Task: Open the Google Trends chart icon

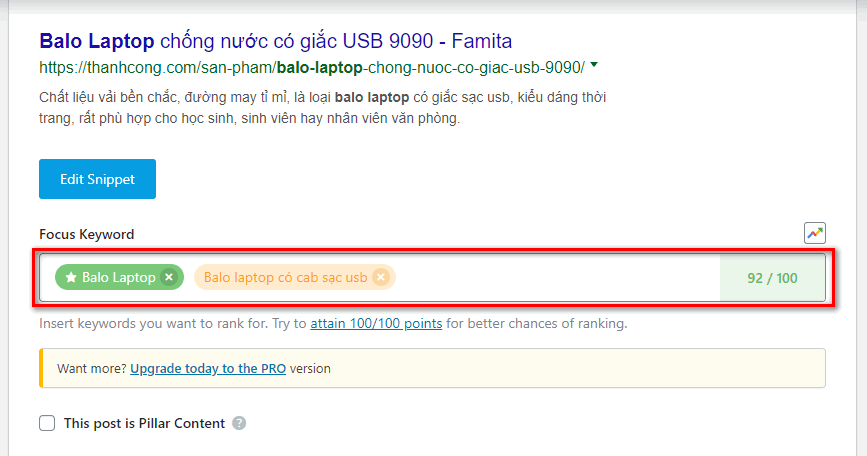Action: tap(814, 233)
